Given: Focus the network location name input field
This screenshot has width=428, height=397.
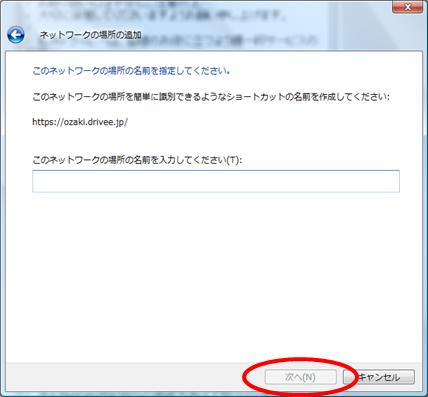Looking at the screenshot, I should click(x=216, y=181).
